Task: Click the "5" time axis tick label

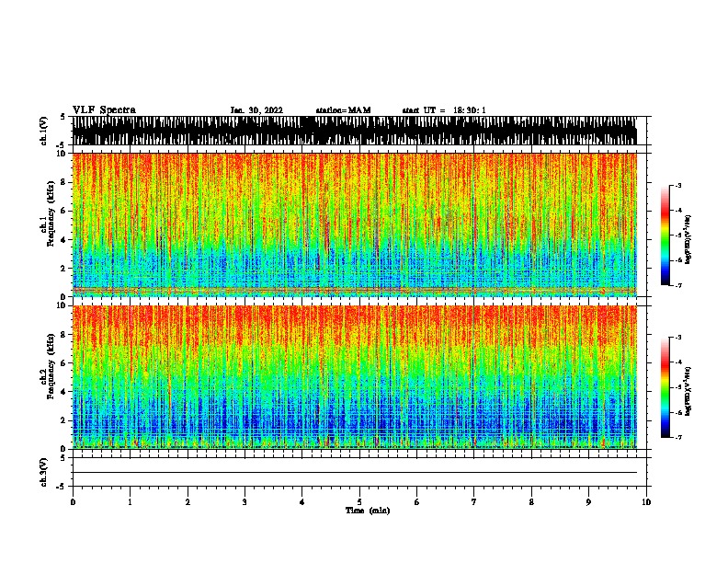Action: [x=359, y=501]
